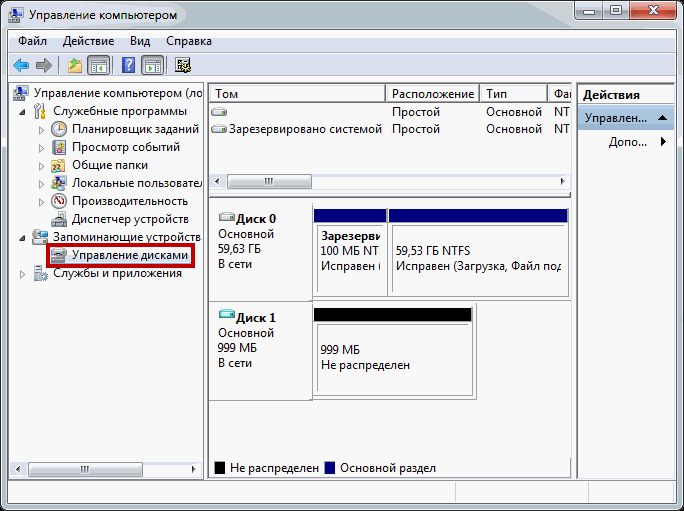Image resolution: width=684 pixels, height=511 pixels.
Task: Click the Общие папки icon
Action: pyautogui.click(x=58, y=165)
